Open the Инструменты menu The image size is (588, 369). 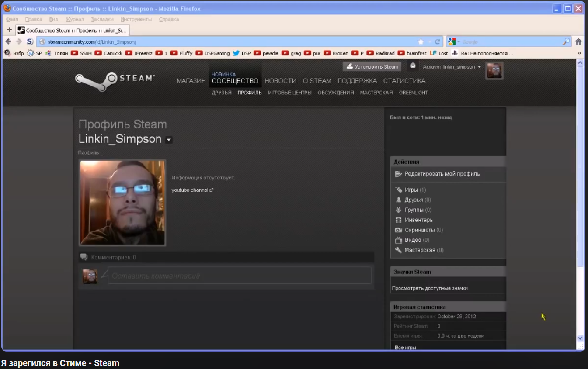pyautogui.click(x=136, y=19)
